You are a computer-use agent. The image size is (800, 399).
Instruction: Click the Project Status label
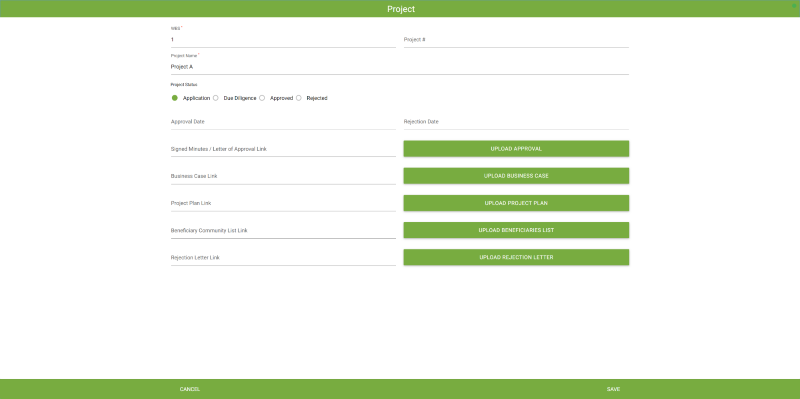184,85
